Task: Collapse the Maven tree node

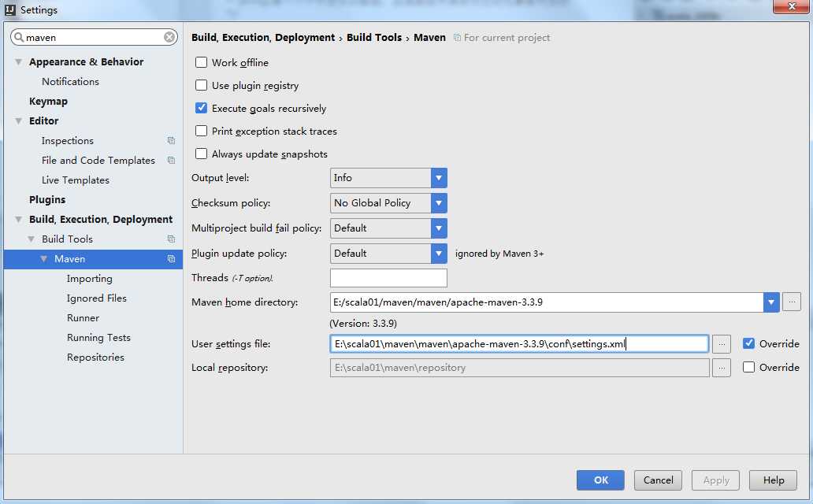Action: coord(43,259)
